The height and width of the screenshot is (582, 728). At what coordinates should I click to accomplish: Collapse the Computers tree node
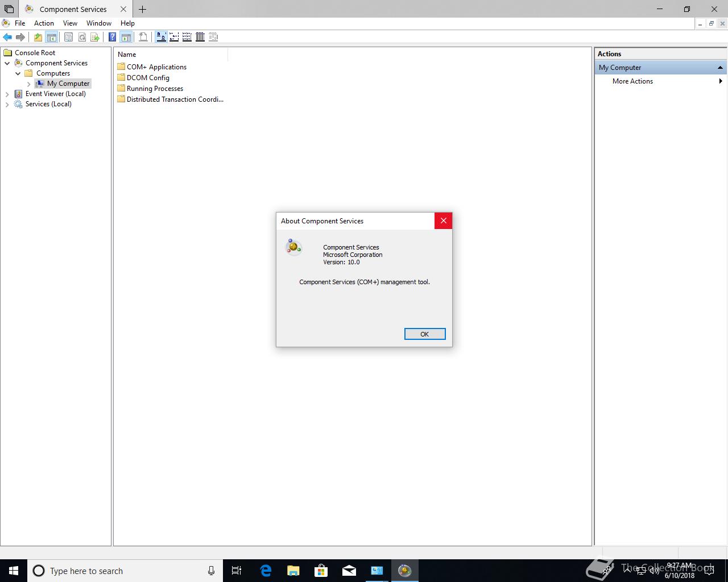tap(18, 73)
